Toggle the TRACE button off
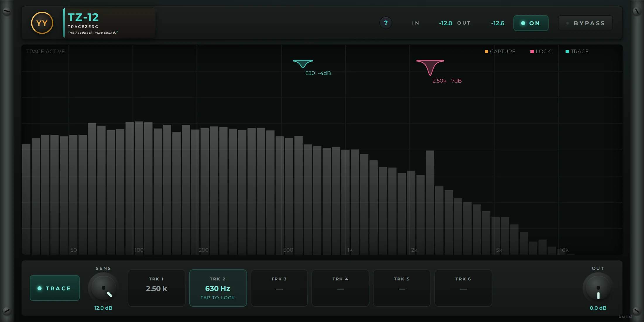This screenshot has height=322, width=644. tap(55, 288)
